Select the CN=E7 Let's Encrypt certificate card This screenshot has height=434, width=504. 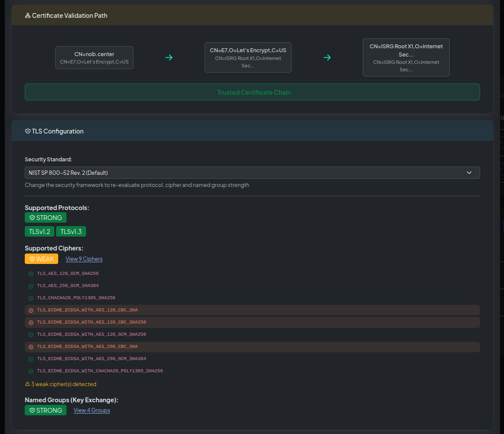[x=248, y=57]
